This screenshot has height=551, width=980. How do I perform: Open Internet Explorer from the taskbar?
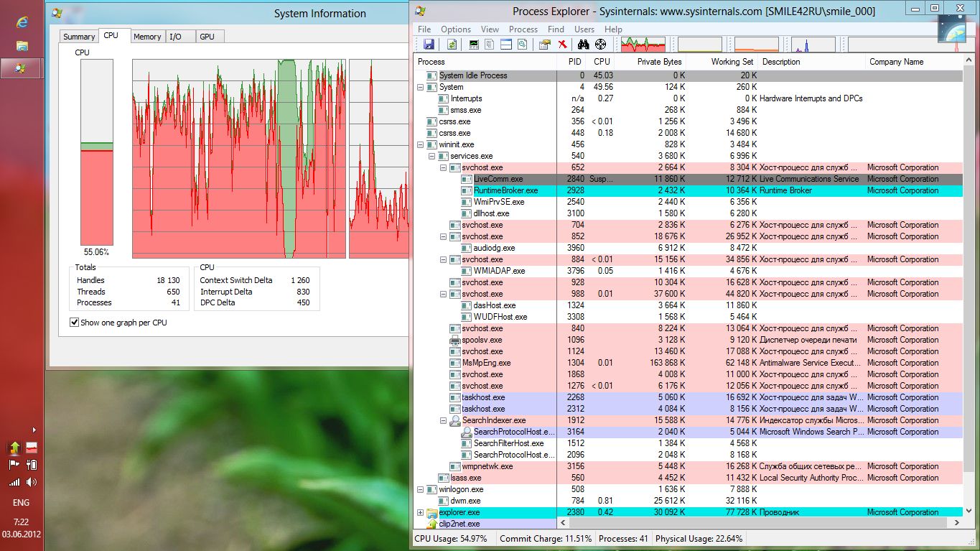[x=22, y=22]
